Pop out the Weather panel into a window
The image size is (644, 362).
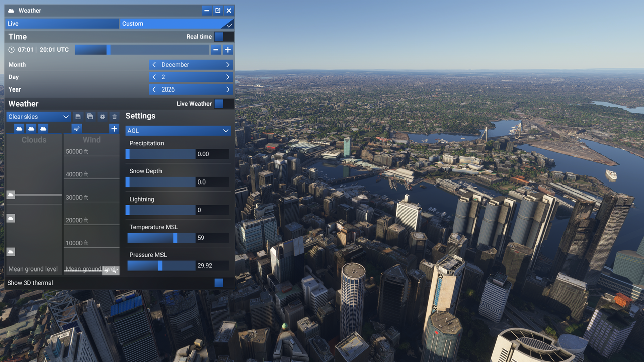[218, 11]
